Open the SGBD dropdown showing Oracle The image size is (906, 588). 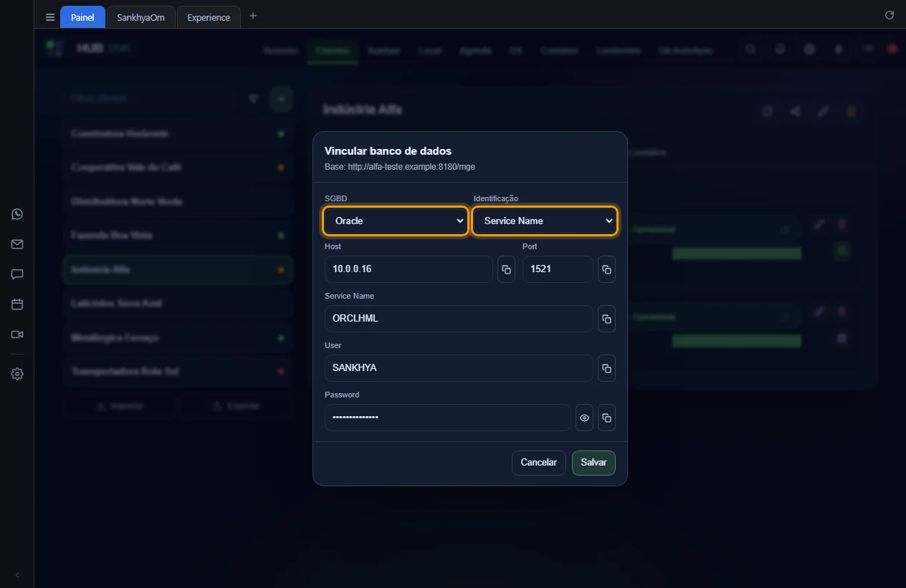click(x=396, y=221)
